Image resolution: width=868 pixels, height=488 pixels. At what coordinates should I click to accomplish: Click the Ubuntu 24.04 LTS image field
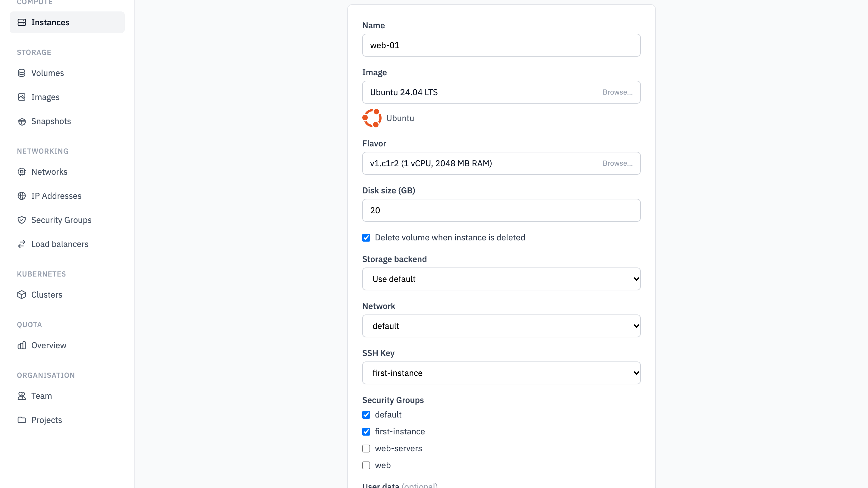502,92
